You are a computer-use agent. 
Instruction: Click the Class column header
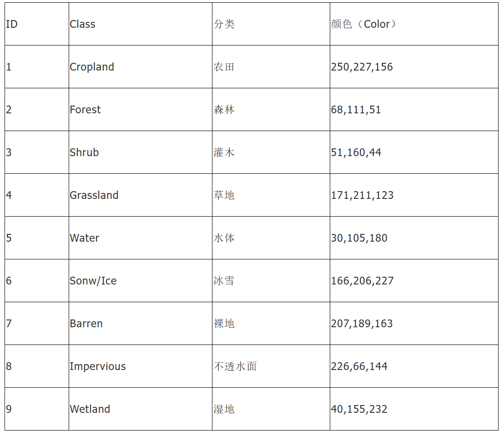(82, 24)
